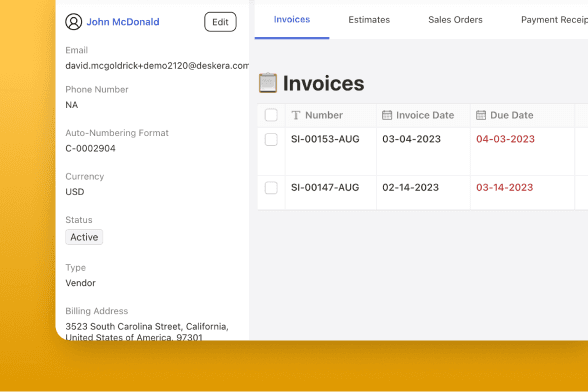Click the clipboard icon next to Invoices heading
Image resolution: width=588 pixels, height=392 pixels.
[x=268, y=83]
